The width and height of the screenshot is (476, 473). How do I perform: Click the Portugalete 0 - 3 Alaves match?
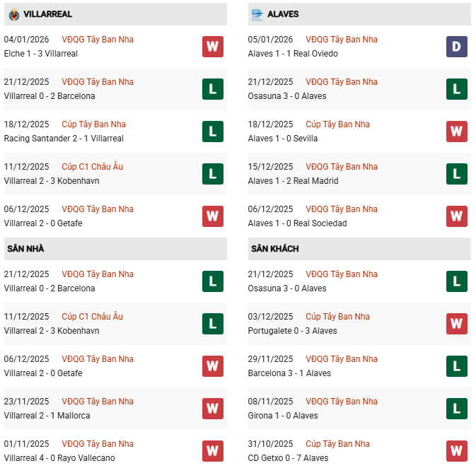click(292, 331)
